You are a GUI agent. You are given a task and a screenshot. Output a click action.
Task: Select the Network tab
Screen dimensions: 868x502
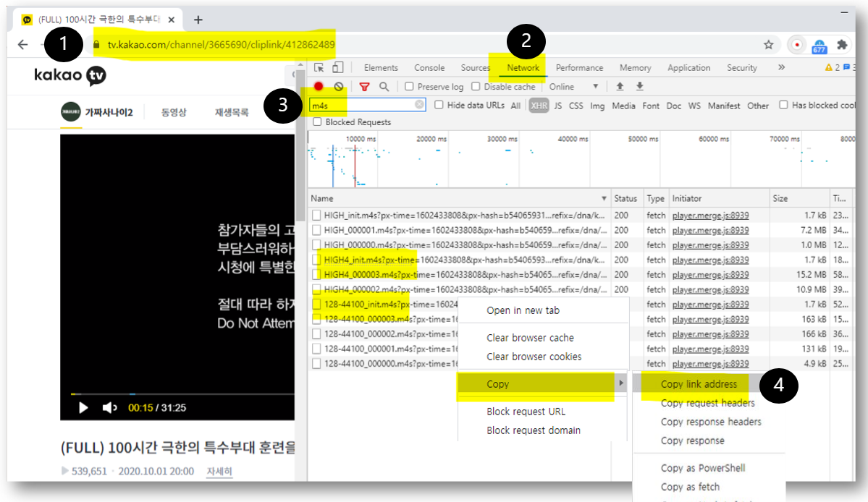(x=523, y=67)
